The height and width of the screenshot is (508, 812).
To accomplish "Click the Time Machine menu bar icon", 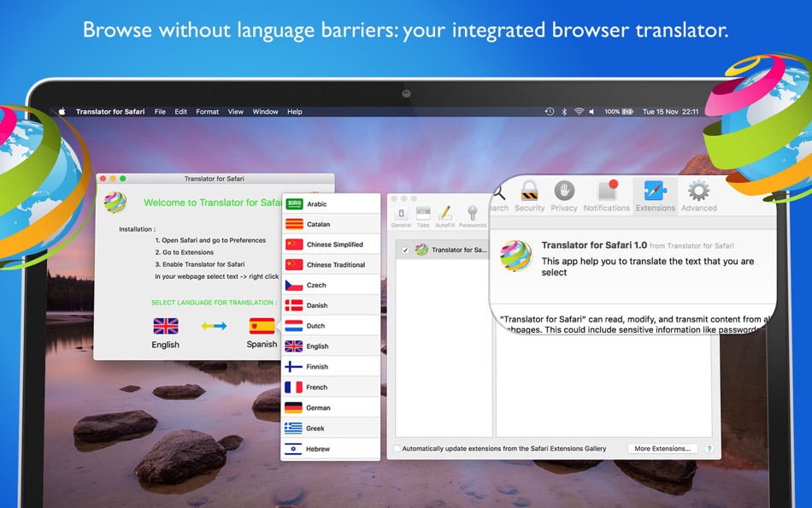I will pyautogui.click(x=550, y=111).
